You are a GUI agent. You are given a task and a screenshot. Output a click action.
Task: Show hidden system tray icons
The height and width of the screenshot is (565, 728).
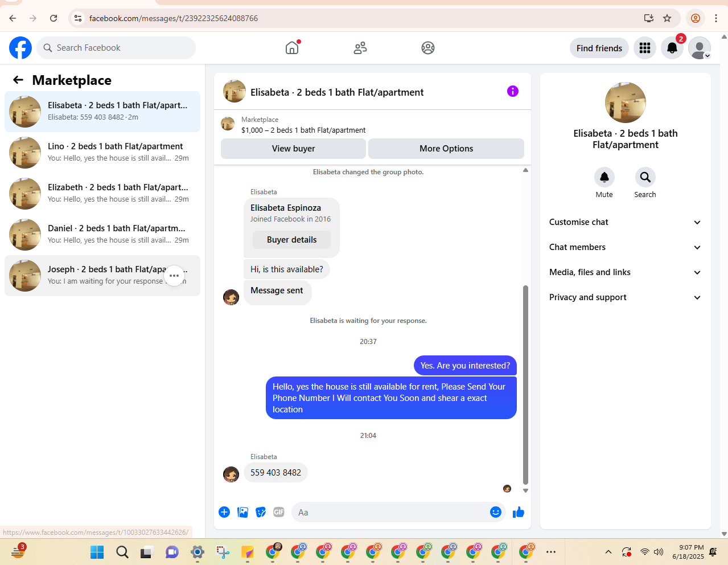pyautogui.click(x=608, y=552)
